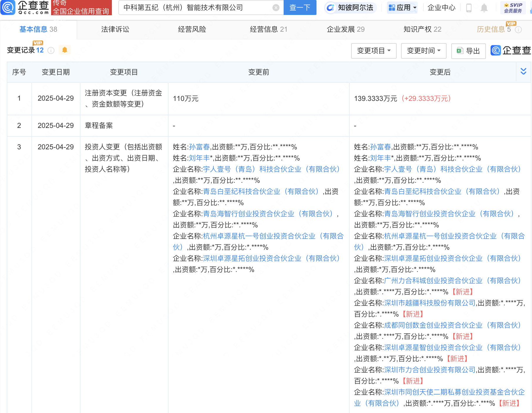Open 深圳市越疆科技股份有限公司 link
This screenshot has height=413, width=532.
(430, 303)
